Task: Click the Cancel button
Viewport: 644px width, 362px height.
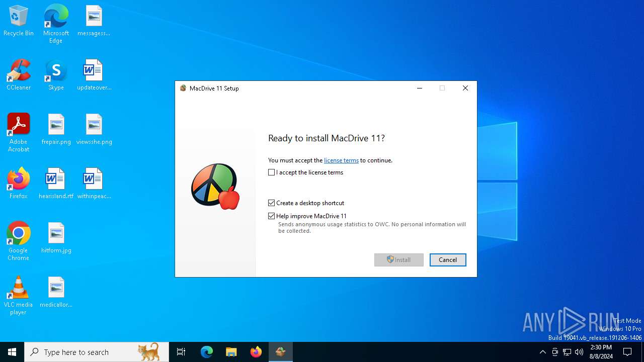Action: (x=448, y=260)
